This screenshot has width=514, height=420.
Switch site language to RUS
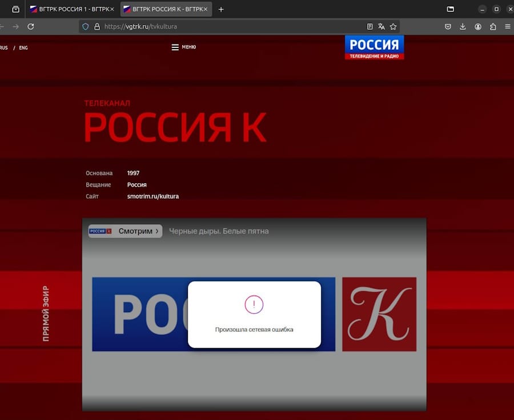(x=3, y=48)
